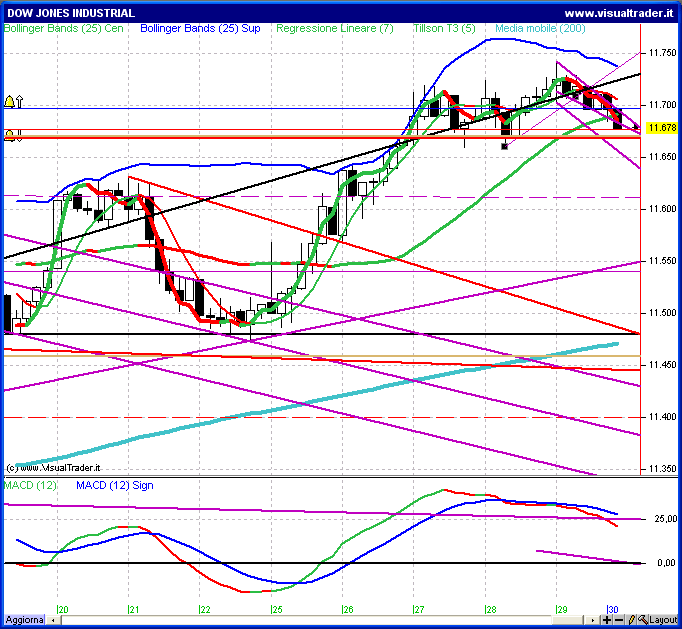682x629 pixels.
Task: Click the 11.450 price axis label
Action: [x=662, y=365]
